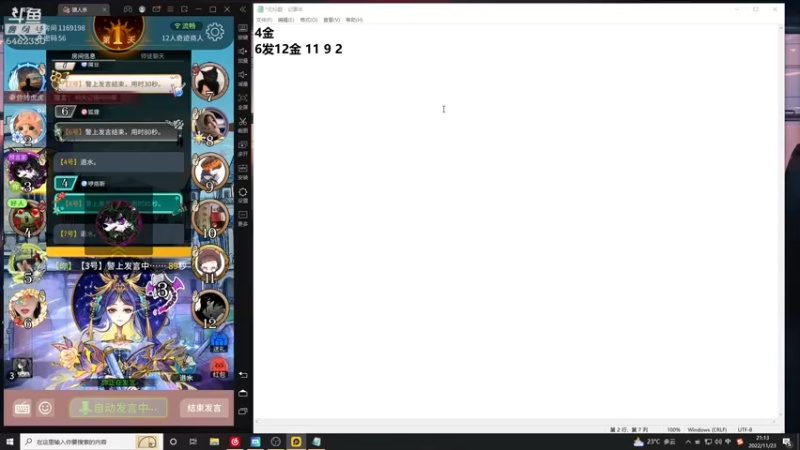Click the Windows Start button
The height and width of the screenshot is (450, 800).
click(x=9, y=442)
